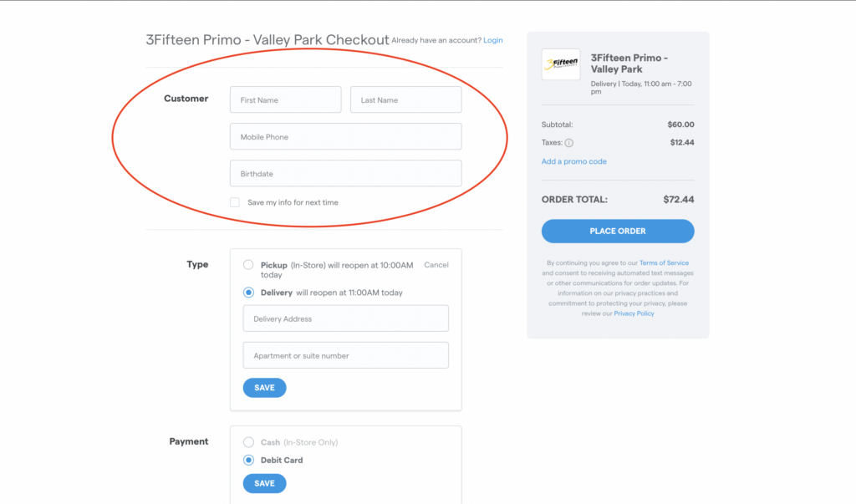856x504 pixels.
Task: Click the First Name field
Action: pos(285,99)
